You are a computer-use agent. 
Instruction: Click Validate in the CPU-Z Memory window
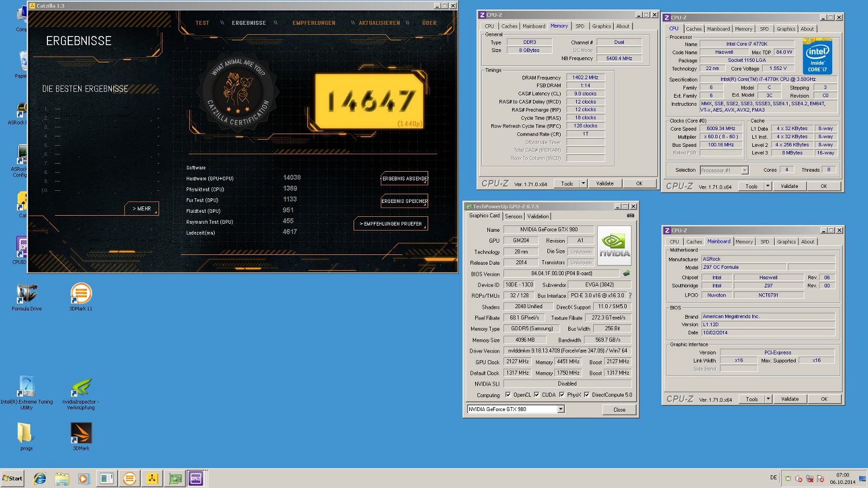[x=605, y=183]
